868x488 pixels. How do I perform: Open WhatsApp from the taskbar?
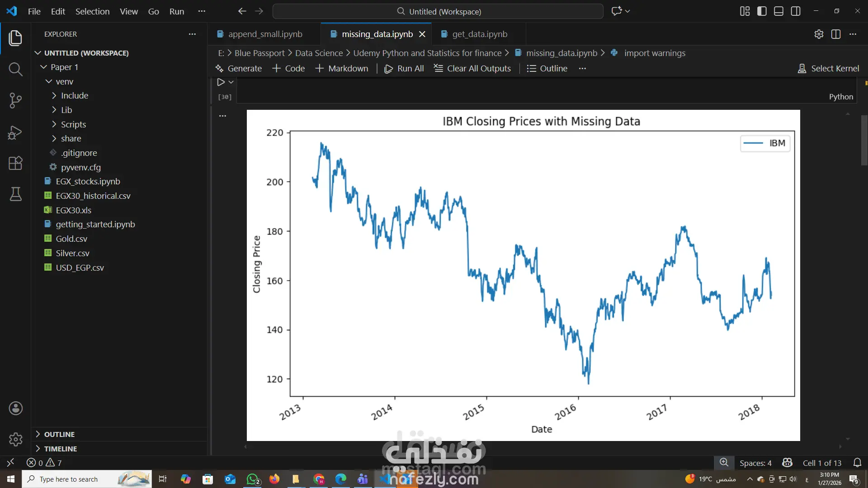tap(252, 479)
